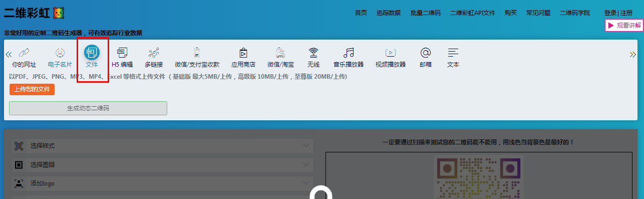This screenshot has width=644, height=199.
Task: Select the 微信/淘宝 type icon
Action: [280, 52]
